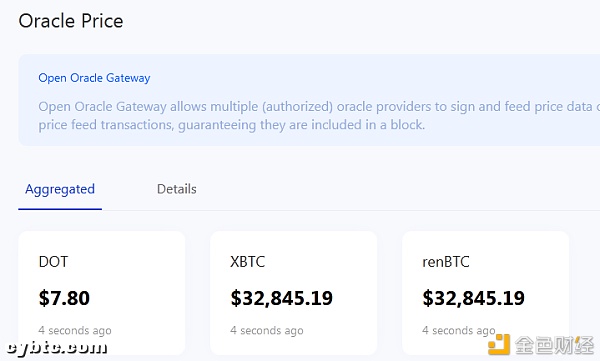Switch to the Details tab
600x361 pixels.
coord(176,189)
